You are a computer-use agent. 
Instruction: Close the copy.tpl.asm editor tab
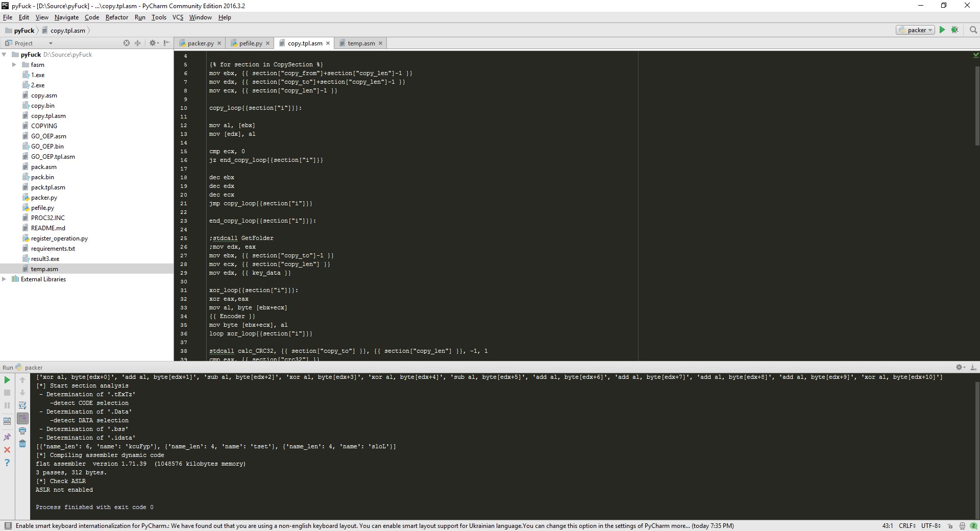[328, 43]
